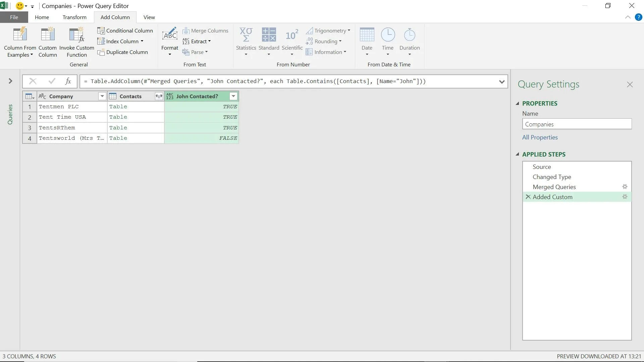Cancel formula edit with X icon

(33, 81)
